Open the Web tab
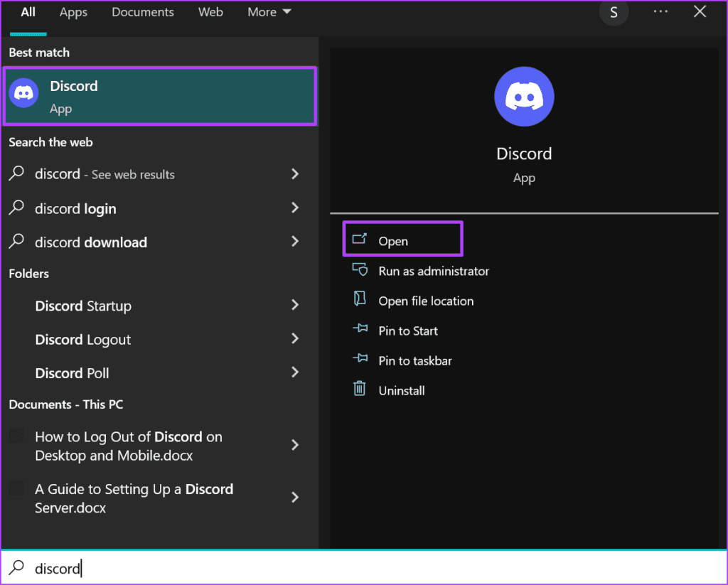The image size is (728, 585). 210,11
